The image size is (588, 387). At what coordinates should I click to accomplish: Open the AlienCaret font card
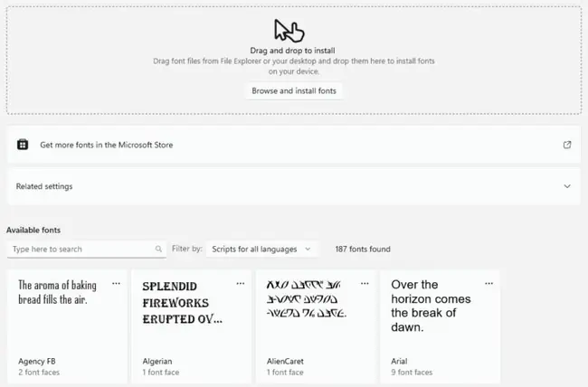(x=316, y=327)
